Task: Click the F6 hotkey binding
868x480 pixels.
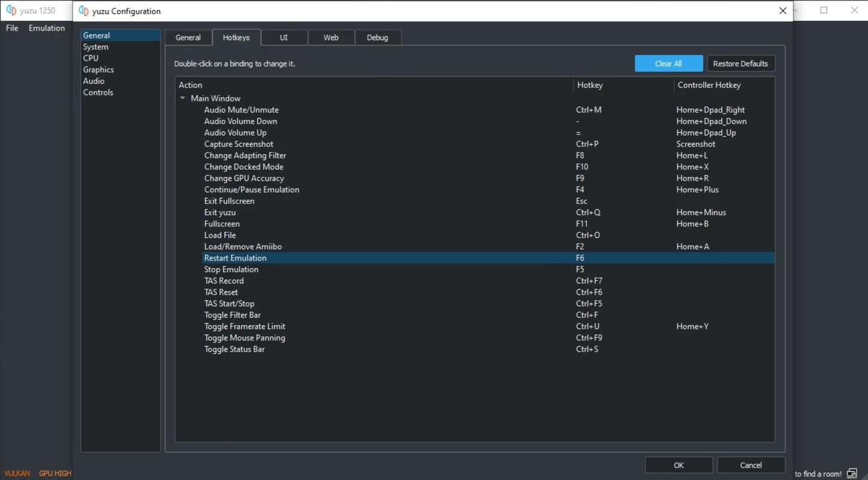Action: [x=580, y=258]
